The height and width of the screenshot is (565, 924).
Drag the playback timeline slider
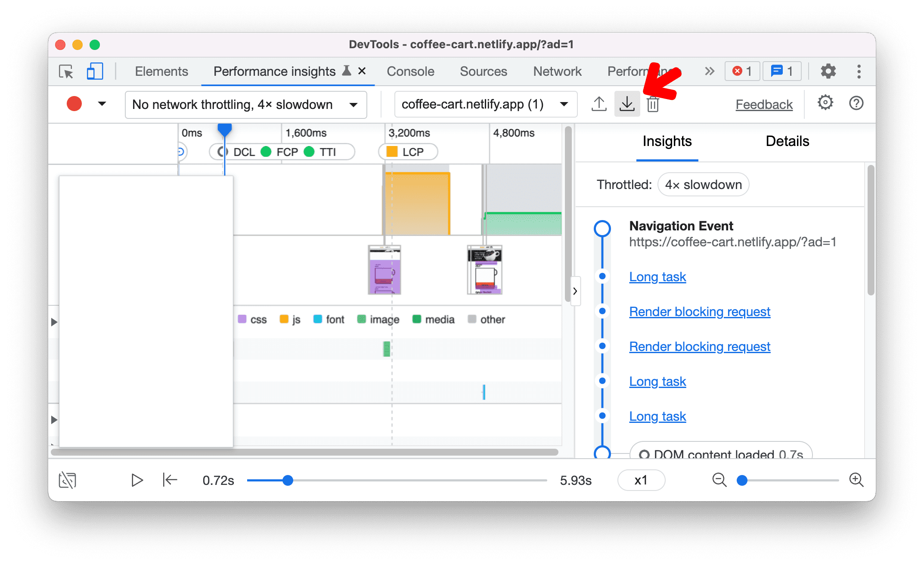click(288, 479)
